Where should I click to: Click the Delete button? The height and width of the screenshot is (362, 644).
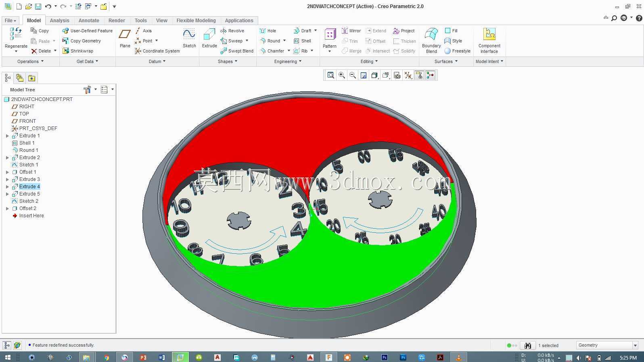tap(41, 51)
